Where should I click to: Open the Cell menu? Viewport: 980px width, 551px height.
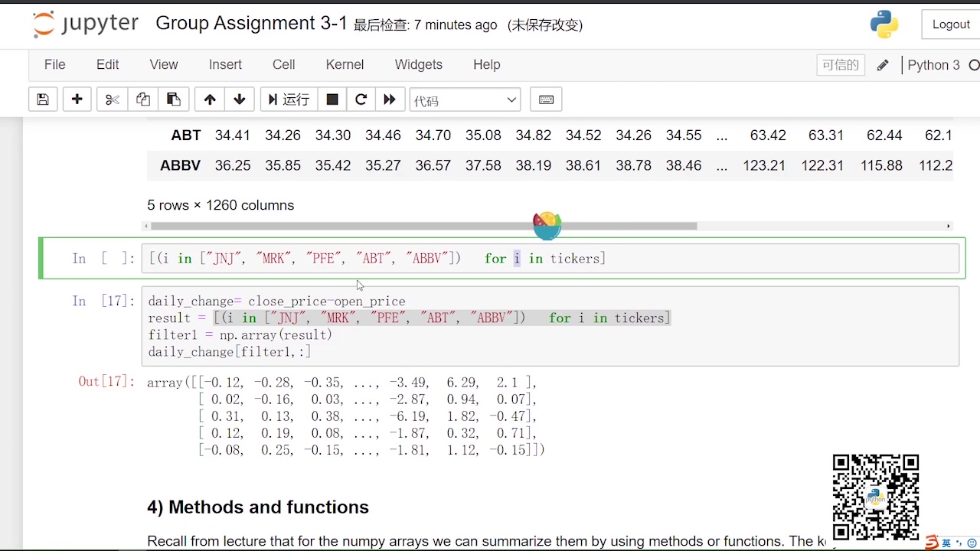coord(283,65)
